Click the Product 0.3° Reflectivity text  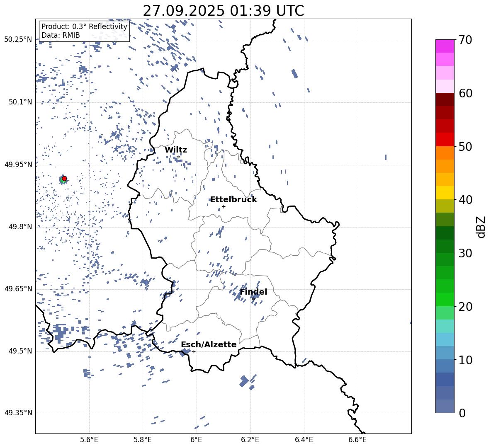click(84, 27)
